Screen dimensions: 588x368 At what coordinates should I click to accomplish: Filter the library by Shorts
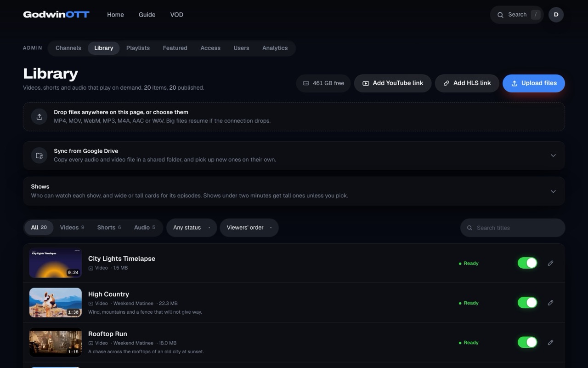[x=109, y=228]
